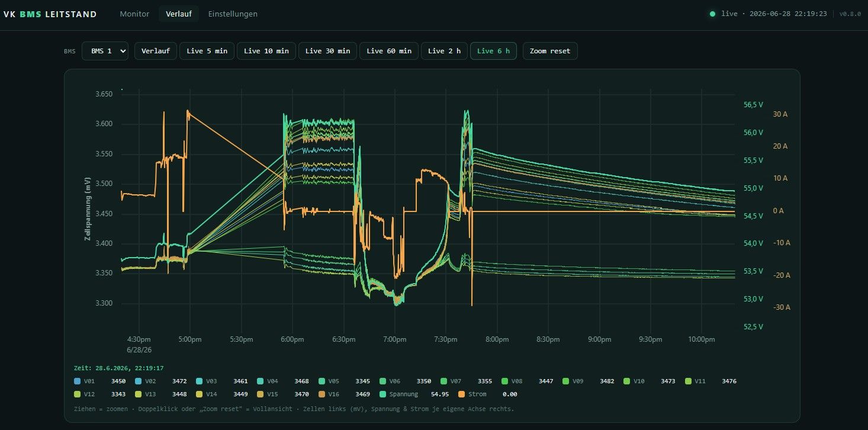The image size is (868, 430).
Task: Click the V09 legend swatch
Action: pos(565,381)
